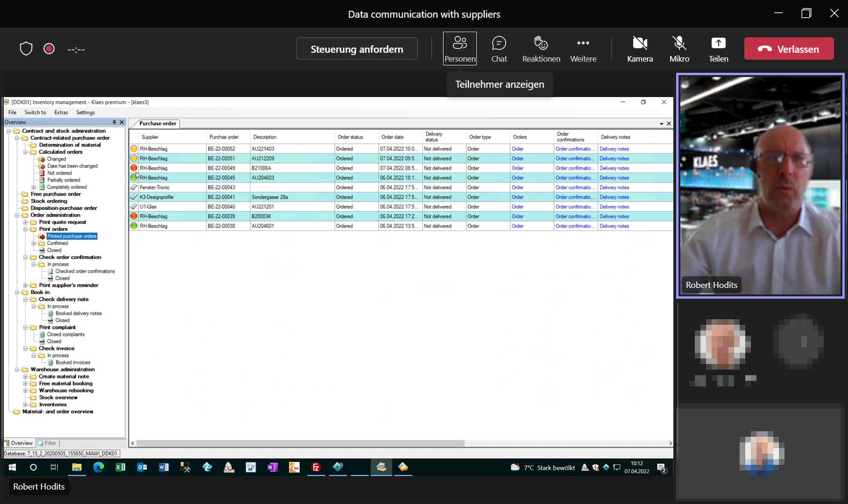Select Robert Hodits video thumbnail
This screenshot has width=848, height=504.
(760, 185)
